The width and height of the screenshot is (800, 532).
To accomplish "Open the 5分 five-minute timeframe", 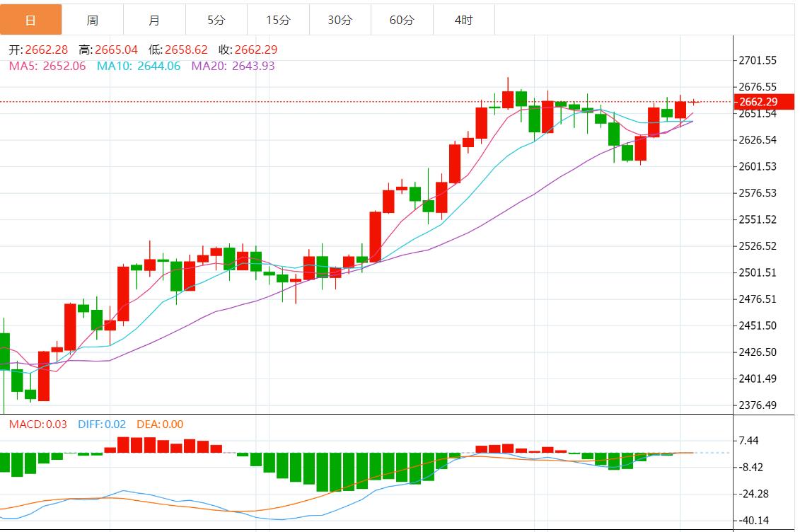I will point(216,20).
